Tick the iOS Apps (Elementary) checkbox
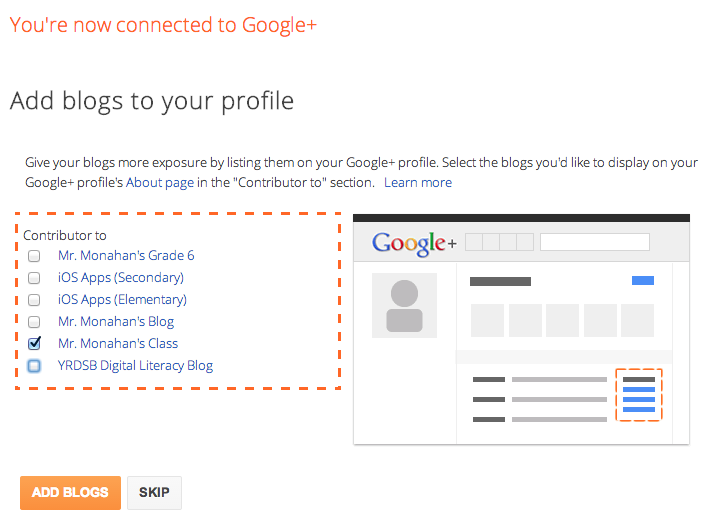 pyautogui.click(x=34, y=300)
